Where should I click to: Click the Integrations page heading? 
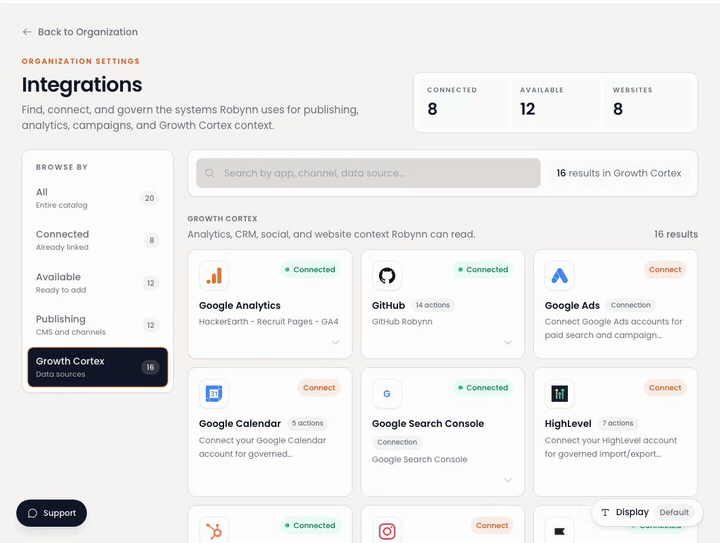tap(82, 84)
